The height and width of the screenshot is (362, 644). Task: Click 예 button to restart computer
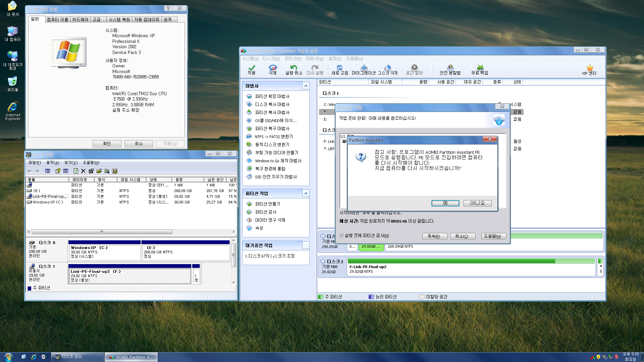point(445,203)
